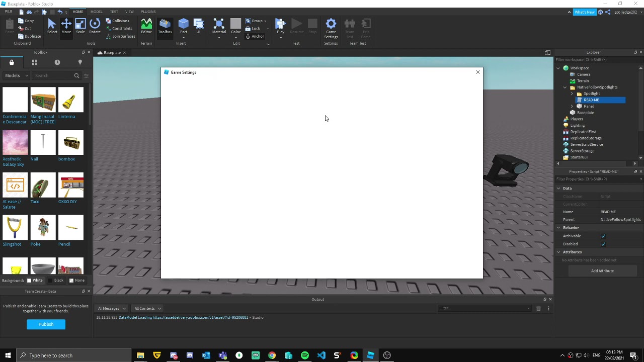Open Windows Start menu
This screenshot has height=362, width=644.
coord(8,355)
